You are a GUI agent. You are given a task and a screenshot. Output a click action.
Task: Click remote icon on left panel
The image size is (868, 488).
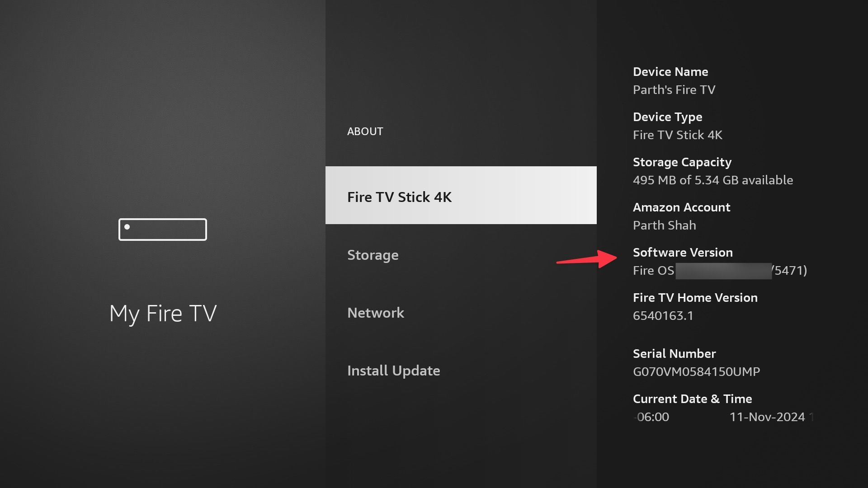[x=162, y=229]
